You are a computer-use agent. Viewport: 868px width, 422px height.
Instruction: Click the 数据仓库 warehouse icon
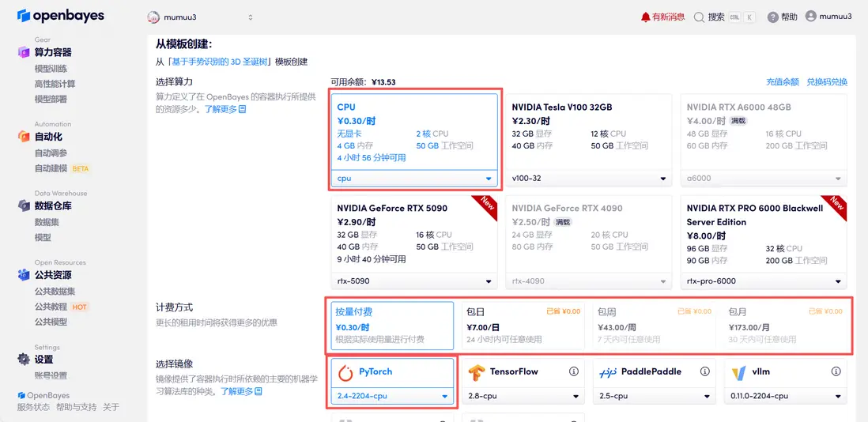(23, 205)
